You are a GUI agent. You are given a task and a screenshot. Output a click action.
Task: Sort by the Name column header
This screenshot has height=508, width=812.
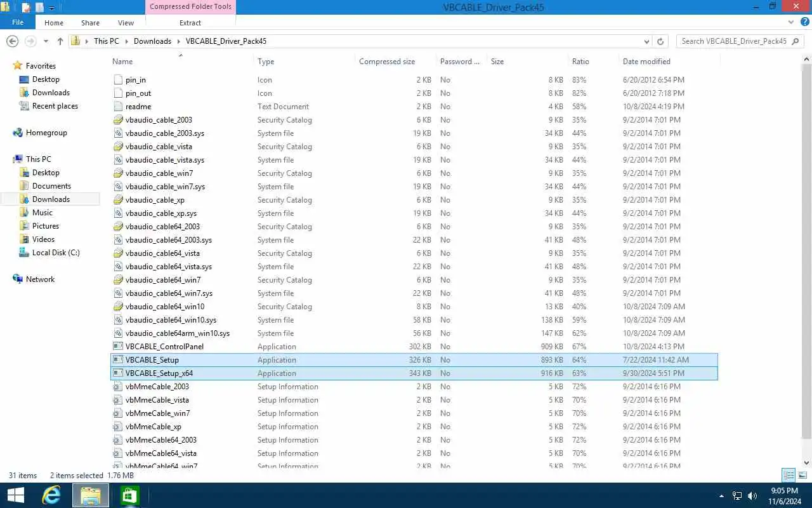coord(122,62)
